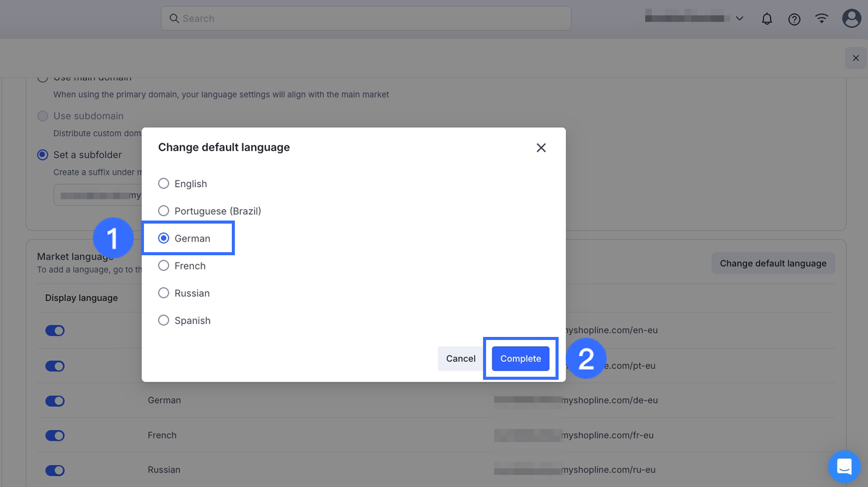Viewport: 868px width, 487px height.
Task: Toggle the German display language switch
Action: (55, 401)
